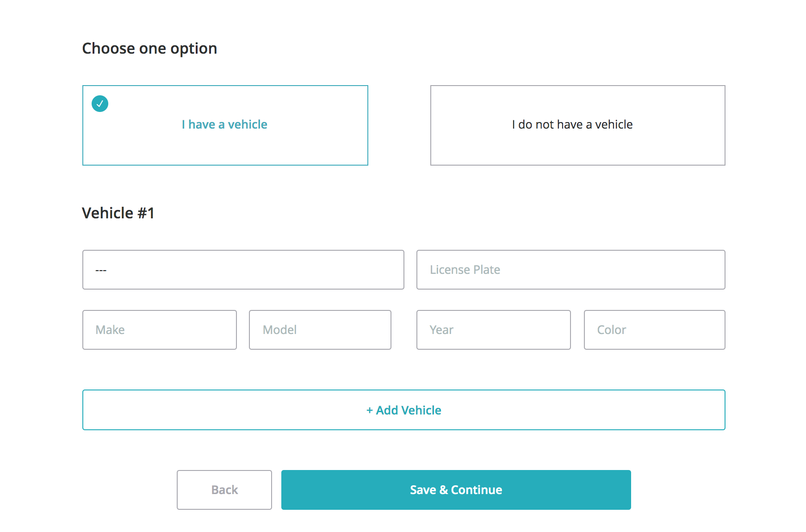This screenshot has height=532, width=806.
Task: Click the 'I have a vehicle' teal label text
Action: click(224, 124)
